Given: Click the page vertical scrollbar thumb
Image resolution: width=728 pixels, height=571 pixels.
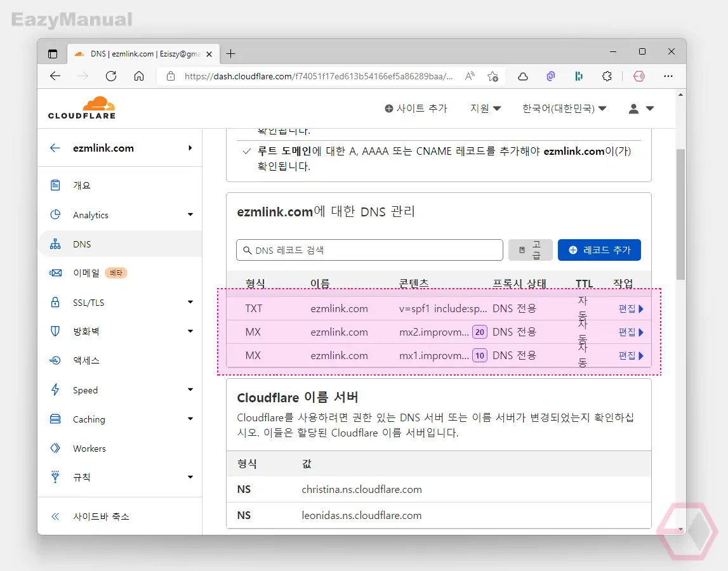Looking at the screenshot, I should click(680, 214).
